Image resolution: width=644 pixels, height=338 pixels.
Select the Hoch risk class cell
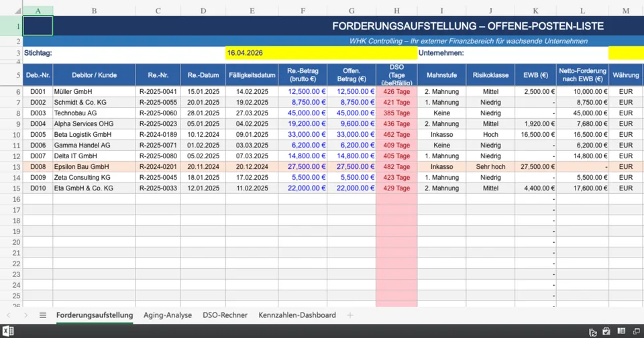click(490, 134)
